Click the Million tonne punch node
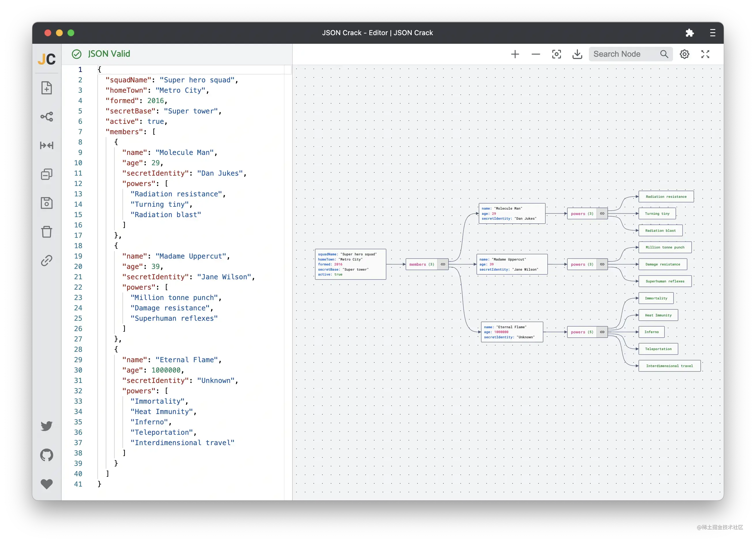This screenshot has width=756, height=543. pos(665,247)
